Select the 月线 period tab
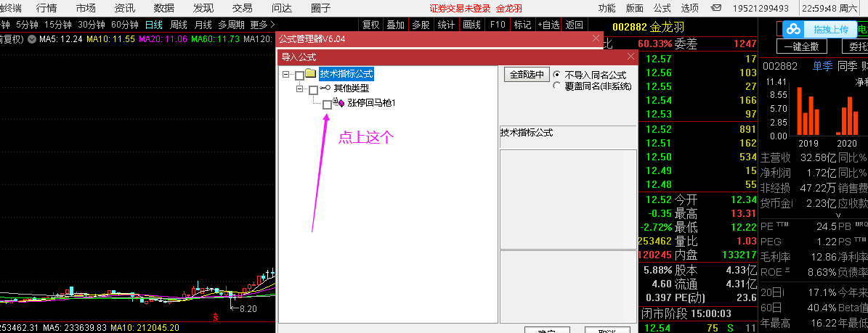 [203, 25]
